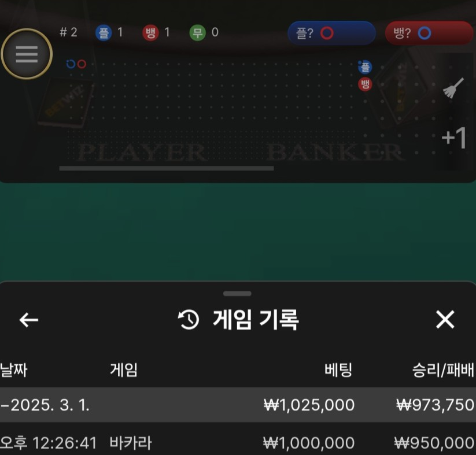The height and width of the screenshot is (455, 476).
Task: Click the 날짜 column header
Action: coord(14,370)
